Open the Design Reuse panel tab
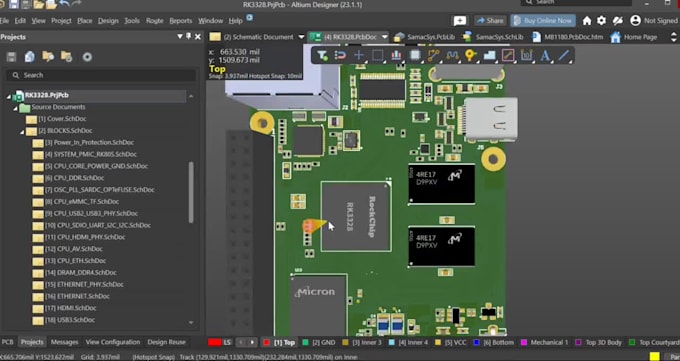 [166, 342]
